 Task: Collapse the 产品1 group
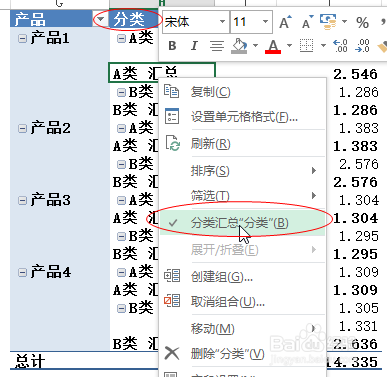tap(22, 38)
